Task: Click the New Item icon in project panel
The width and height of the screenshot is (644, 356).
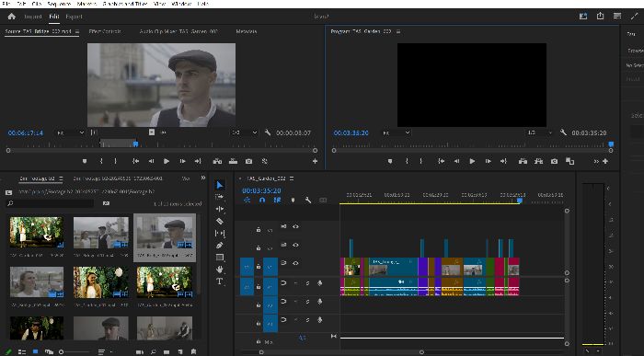Action: point(180,352)
